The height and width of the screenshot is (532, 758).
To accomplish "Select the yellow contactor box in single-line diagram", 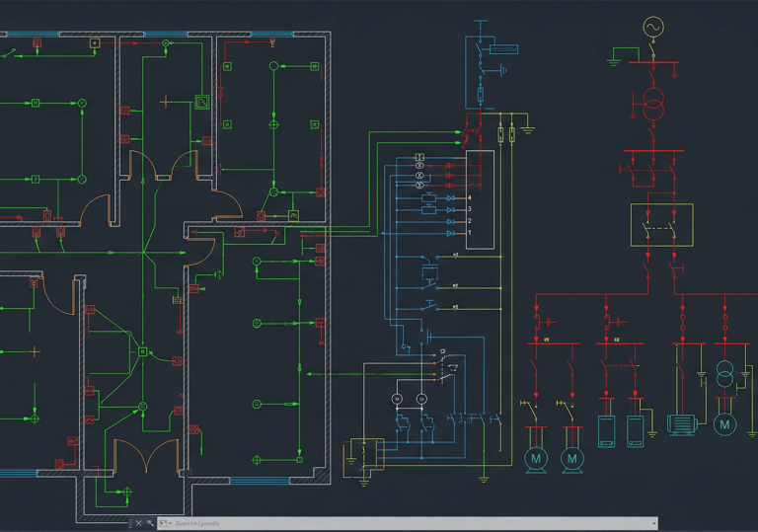I will [x=661, y=224].
